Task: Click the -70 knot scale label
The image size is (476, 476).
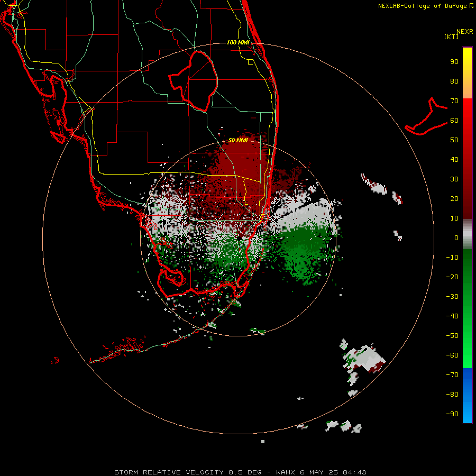Action: [452, 375]
